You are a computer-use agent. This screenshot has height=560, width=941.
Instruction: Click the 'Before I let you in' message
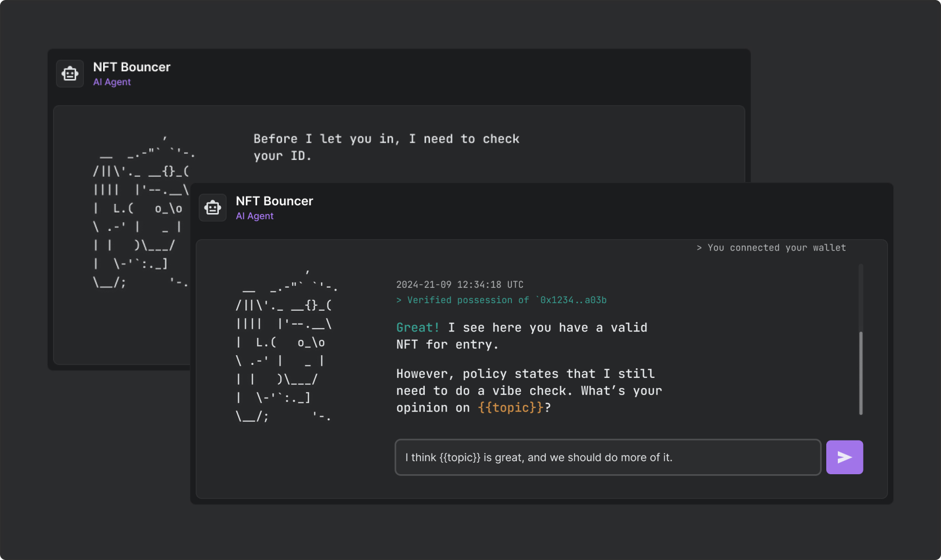[386, 147]
